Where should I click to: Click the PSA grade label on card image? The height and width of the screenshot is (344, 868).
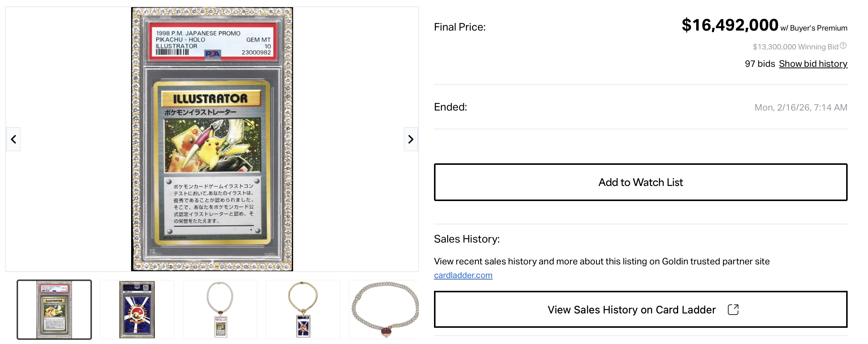click(213, 42)
